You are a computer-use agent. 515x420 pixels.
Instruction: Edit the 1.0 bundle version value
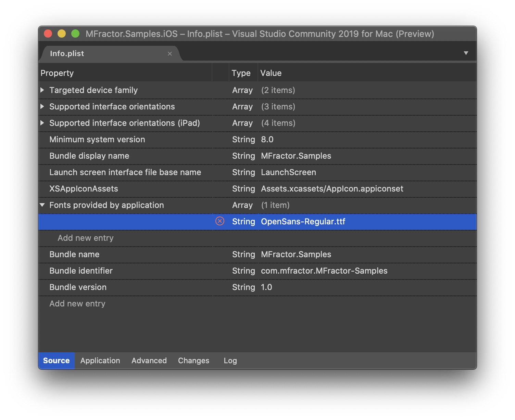pyautogui.click(x=266, y=287)
